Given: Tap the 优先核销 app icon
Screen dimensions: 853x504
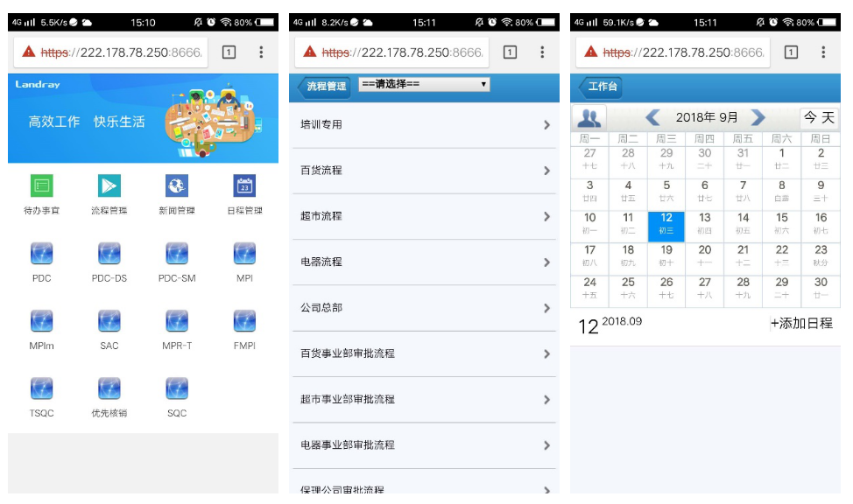Looking at the screenshot, I should [109, 388].
